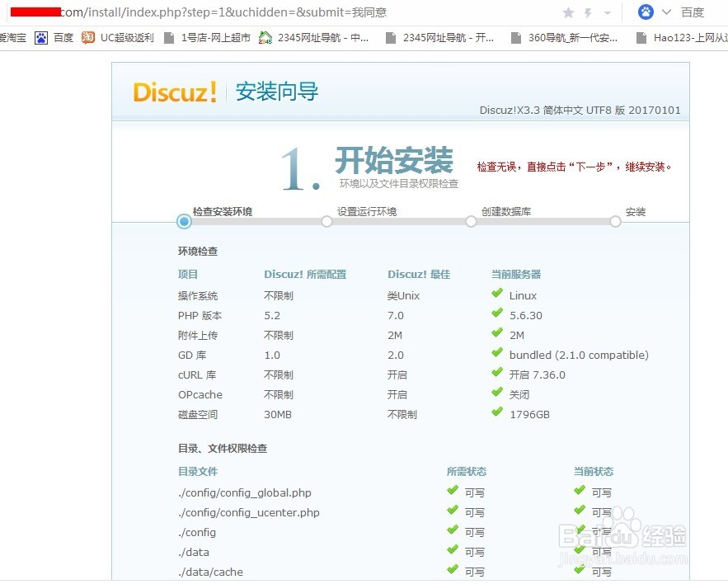Click the 检查安装环境 step marker
Image resolution: width=728 pixels, height=584 pixels.
click(x=185, y=221)
